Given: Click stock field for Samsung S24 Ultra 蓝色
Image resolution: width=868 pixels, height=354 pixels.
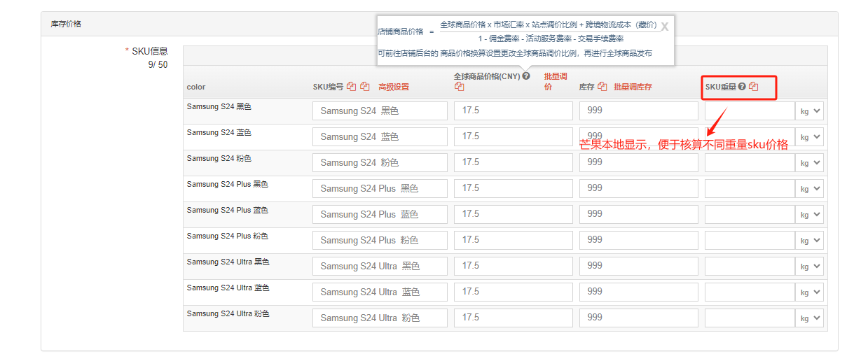Looking at the screenshot, I should (639, 292).
